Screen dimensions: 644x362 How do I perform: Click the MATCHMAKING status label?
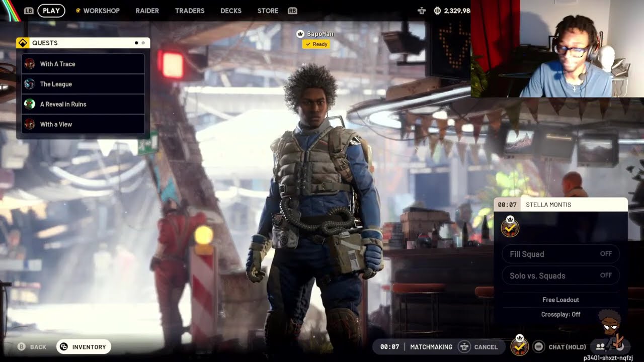click(x=431, y=347)
